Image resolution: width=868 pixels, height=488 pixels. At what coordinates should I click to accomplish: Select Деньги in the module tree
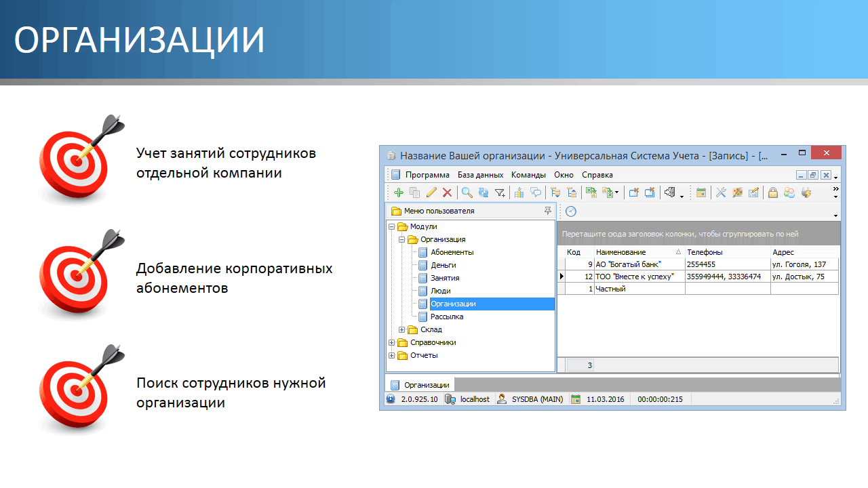click(443, 265)
